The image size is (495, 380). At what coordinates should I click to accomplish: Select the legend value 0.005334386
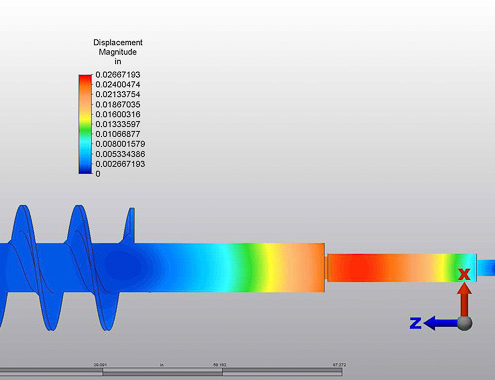tap(120, 154)
